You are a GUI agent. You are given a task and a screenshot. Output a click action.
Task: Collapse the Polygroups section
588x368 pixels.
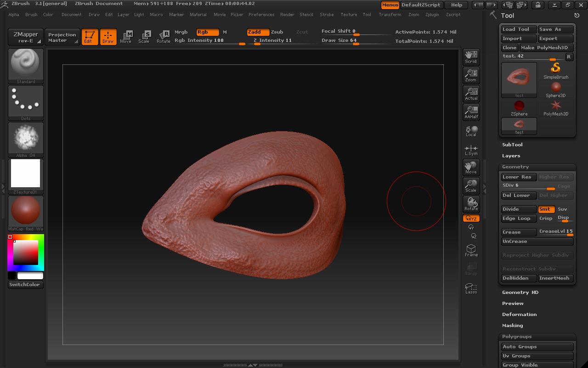(517, 337)
